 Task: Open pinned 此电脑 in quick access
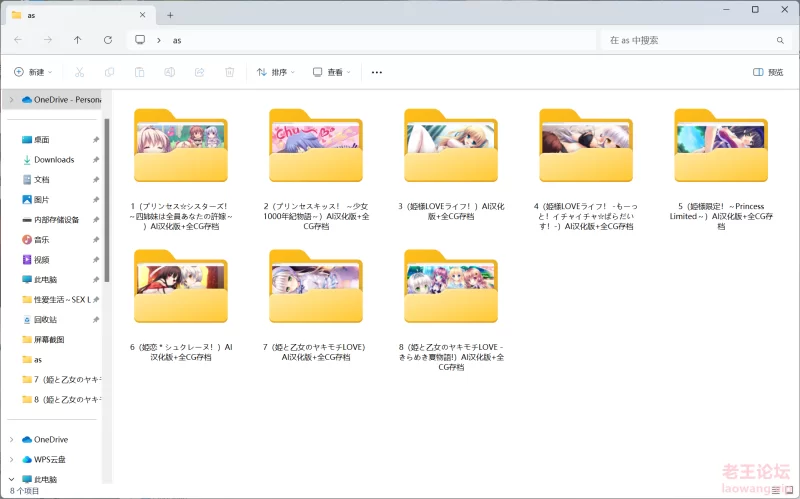point(39,280)
